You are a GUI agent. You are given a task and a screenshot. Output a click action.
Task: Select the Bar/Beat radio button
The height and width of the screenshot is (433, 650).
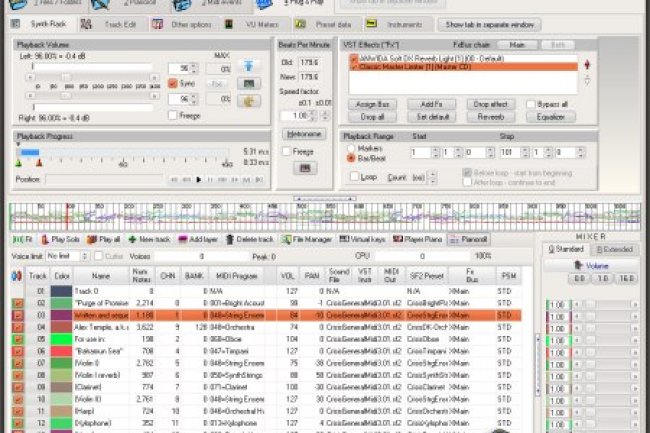click(351, 158)
